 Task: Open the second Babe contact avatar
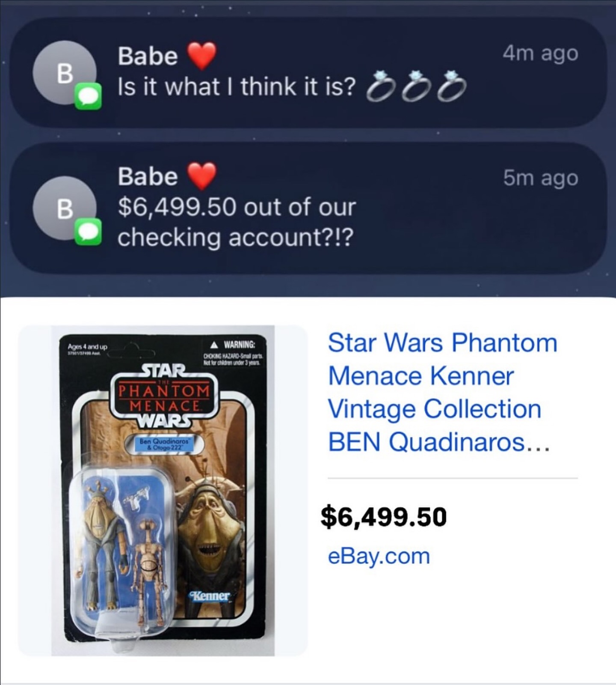(x=65, y=208)
